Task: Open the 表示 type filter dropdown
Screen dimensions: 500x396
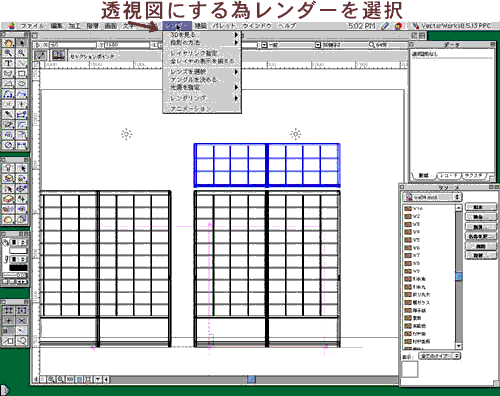Action: pos(440,356)
